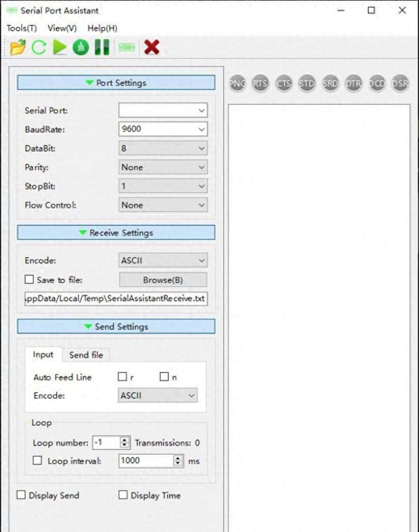Click the receive file path input field

click(116, 298)
